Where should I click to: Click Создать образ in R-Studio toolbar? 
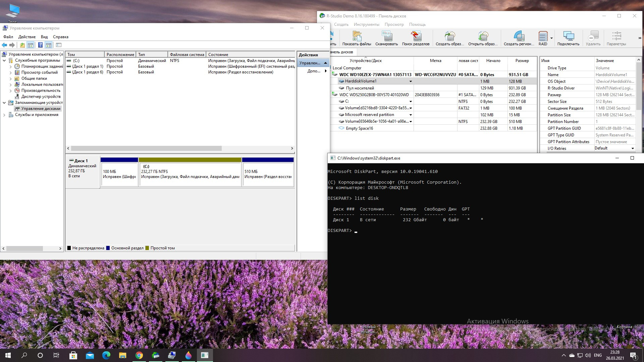(x=450, y=38)
